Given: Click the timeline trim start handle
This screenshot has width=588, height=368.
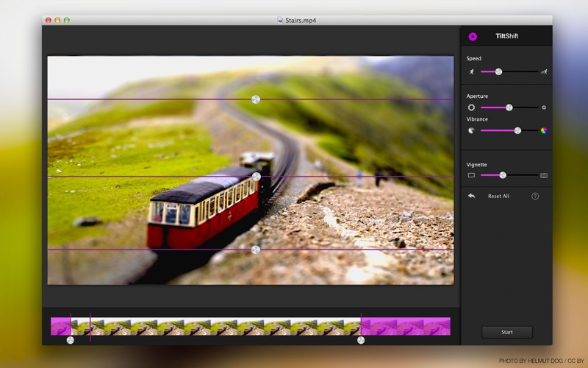Looking at the screenshot, I should 70,340.
